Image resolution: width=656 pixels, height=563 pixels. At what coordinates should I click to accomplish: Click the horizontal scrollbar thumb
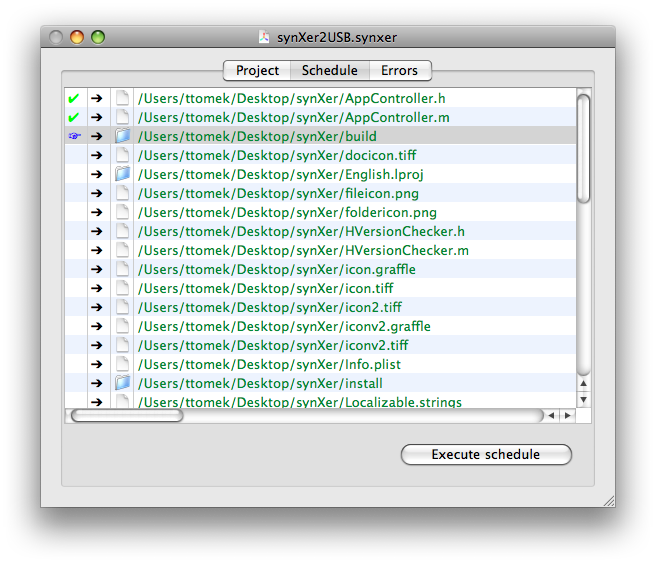tap(127, 415)
